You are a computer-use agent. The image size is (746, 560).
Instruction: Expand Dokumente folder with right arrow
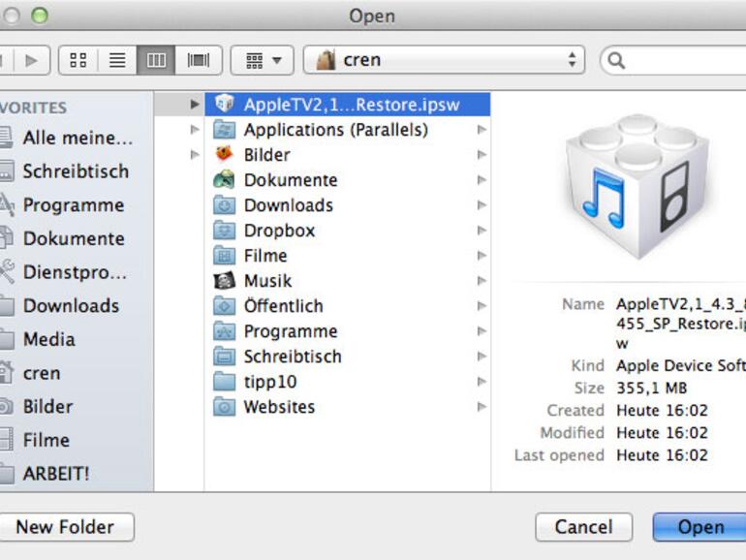click(x=482, y=180)
